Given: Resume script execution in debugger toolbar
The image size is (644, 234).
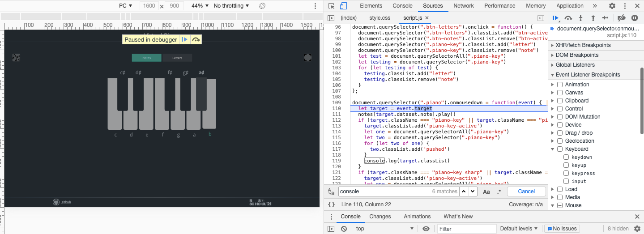Looking at the screenshot, I should click(x=555, y=18).
